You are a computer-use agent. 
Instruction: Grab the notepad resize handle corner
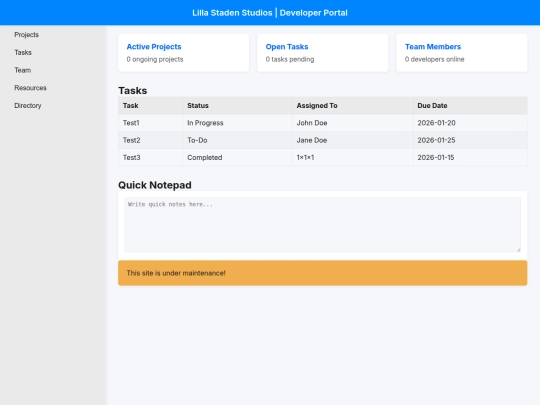tap(518, 250)
